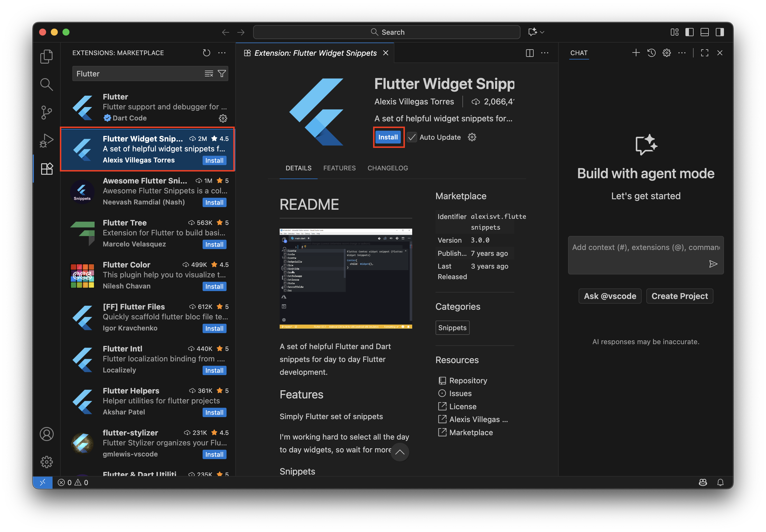Open chat panel more actions
Image resolution: width=766 pixels, height=532 pixels.
click(x=682, y=53)
